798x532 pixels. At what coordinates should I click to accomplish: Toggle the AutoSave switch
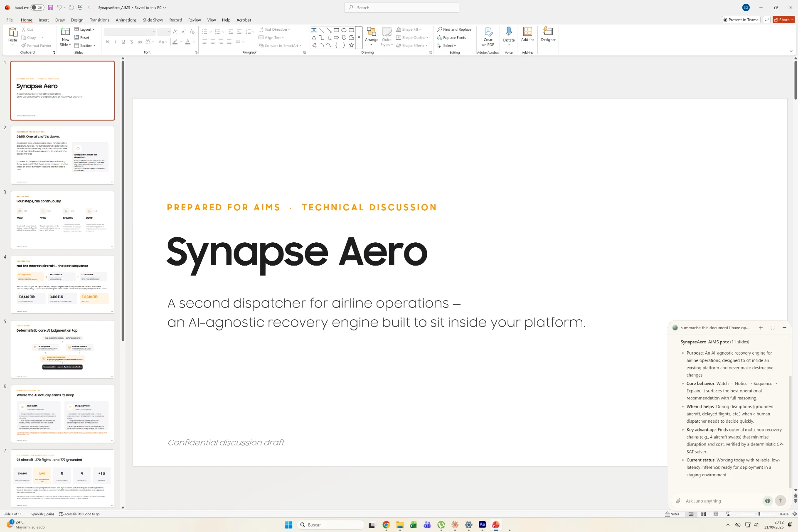click(x=37, y=7)
